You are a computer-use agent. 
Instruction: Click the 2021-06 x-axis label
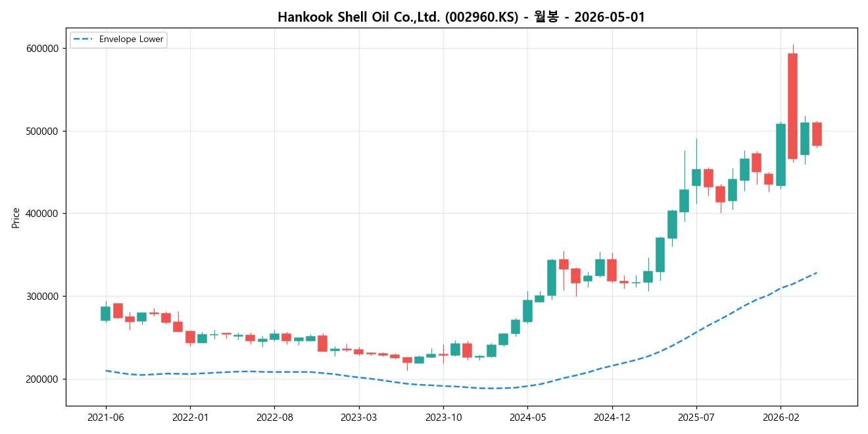106,418
